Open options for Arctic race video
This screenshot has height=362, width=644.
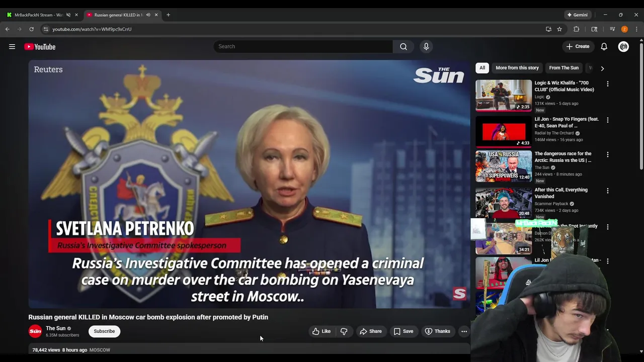(x=607, y=155)
